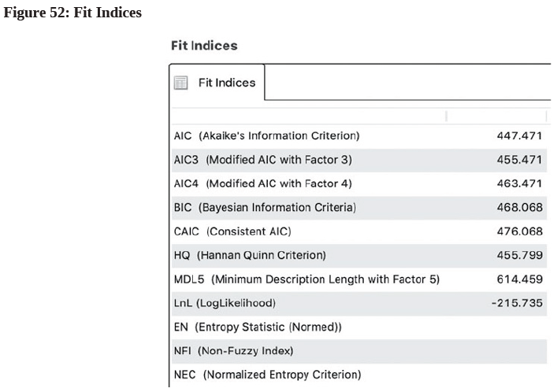Image resolution: width=557 pixels, height=392 pixels.
Task: Click the MDL5 value 614.459
Action: point(519,279)
